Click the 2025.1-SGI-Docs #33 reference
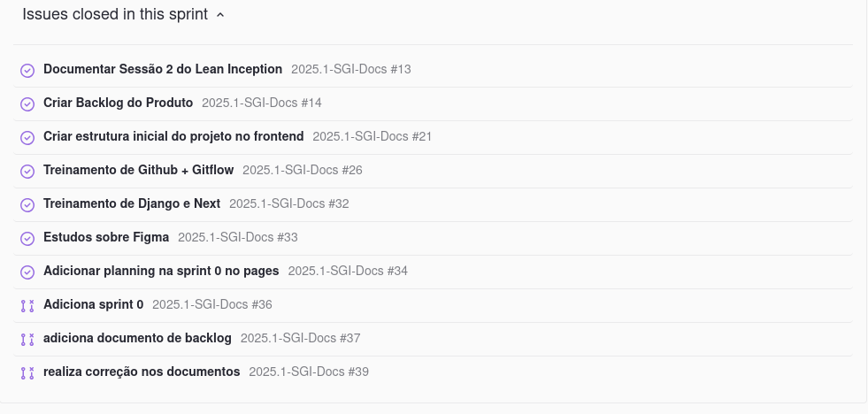Viewport: 868px width, 414px height. pyautogui.click(x=237, y=237)
